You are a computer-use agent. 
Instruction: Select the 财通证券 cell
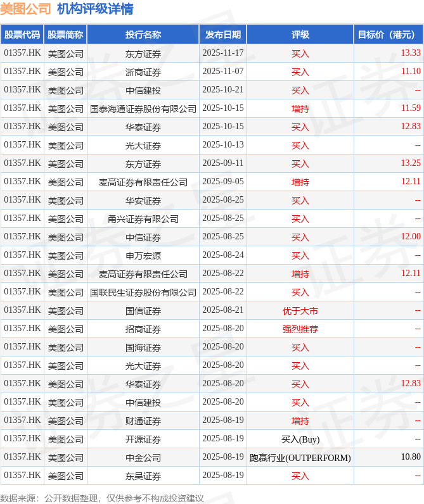point(143,421)
